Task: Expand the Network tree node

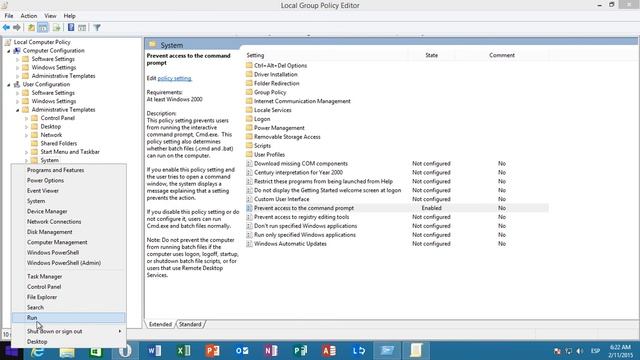Action: point(27,135)
